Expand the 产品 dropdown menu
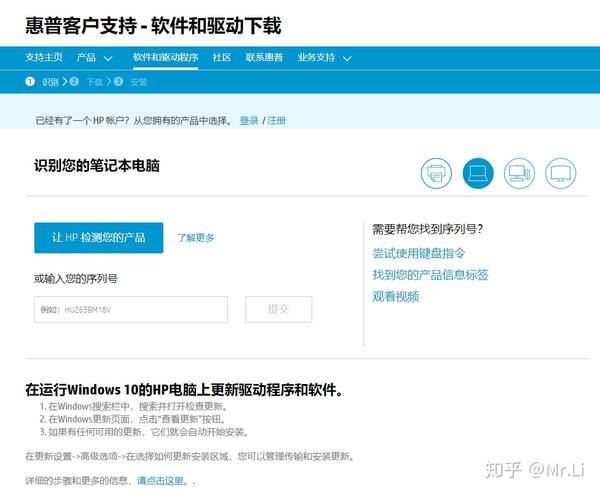 click(95, 58)
